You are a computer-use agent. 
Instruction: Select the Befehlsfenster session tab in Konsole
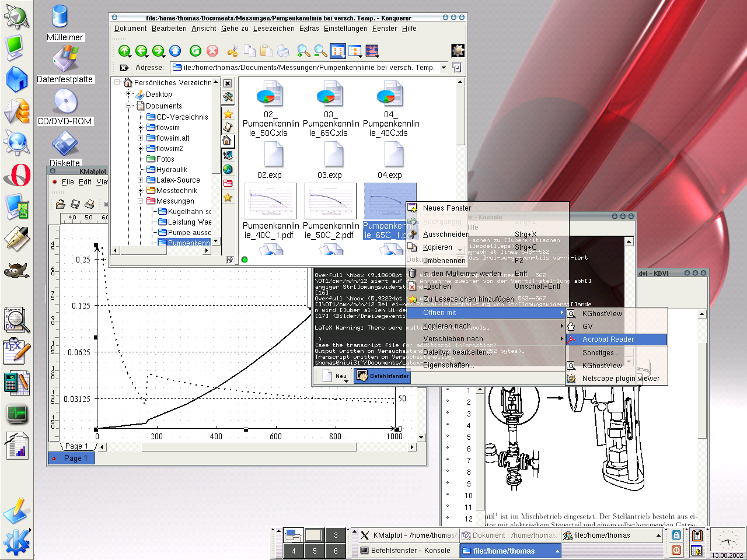click(x=383, y=376)
